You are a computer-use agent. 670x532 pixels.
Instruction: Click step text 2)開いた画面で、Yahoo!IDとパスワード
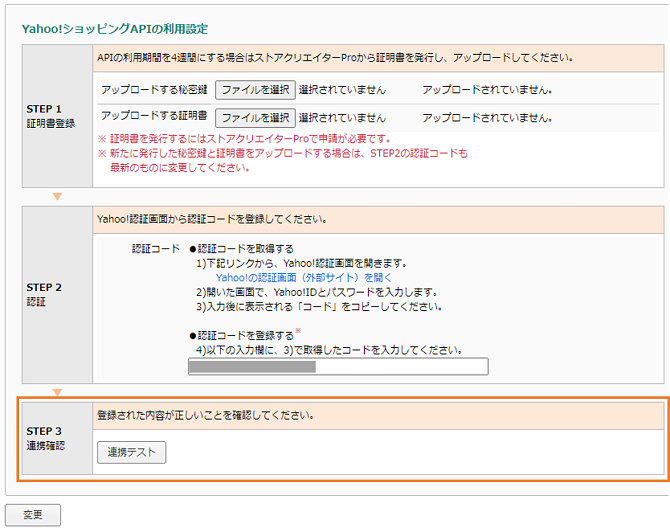[317, 292]
